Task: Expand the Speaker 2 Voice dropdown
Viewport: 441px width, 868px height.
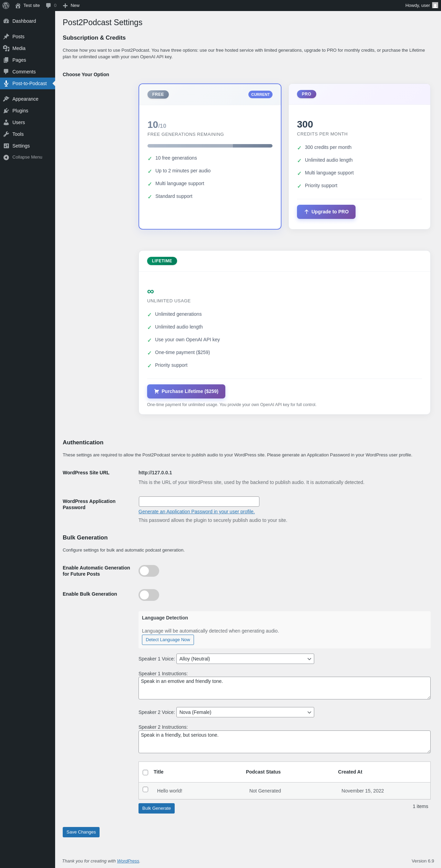Action: pyautogui.click(x=245, y=712)
